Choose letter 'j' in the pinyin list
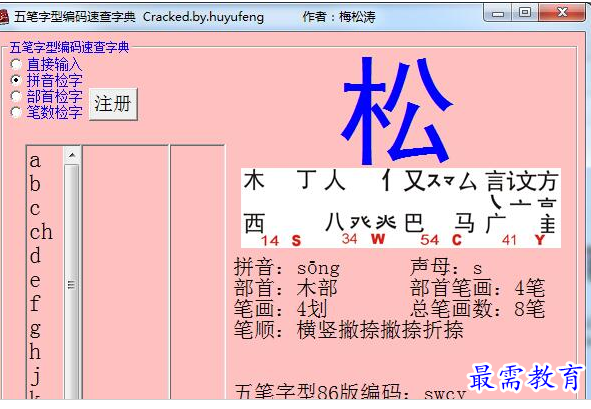591x409 pixels. click(x=35, y=376)
